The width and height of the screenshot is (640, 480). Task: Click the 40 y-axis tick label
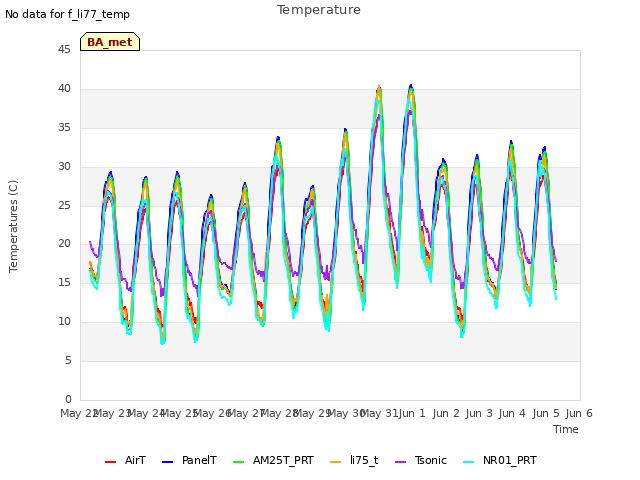64,89
